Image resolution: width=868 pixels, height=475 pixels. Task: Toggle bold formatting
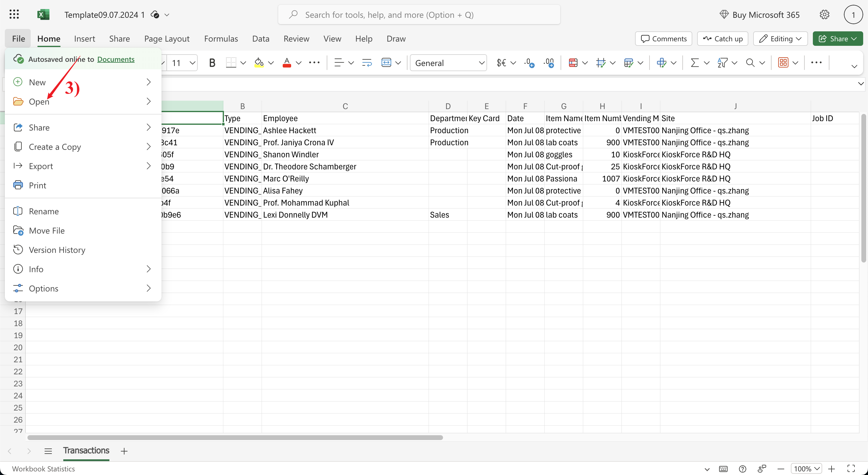click(x=212, y=63)
